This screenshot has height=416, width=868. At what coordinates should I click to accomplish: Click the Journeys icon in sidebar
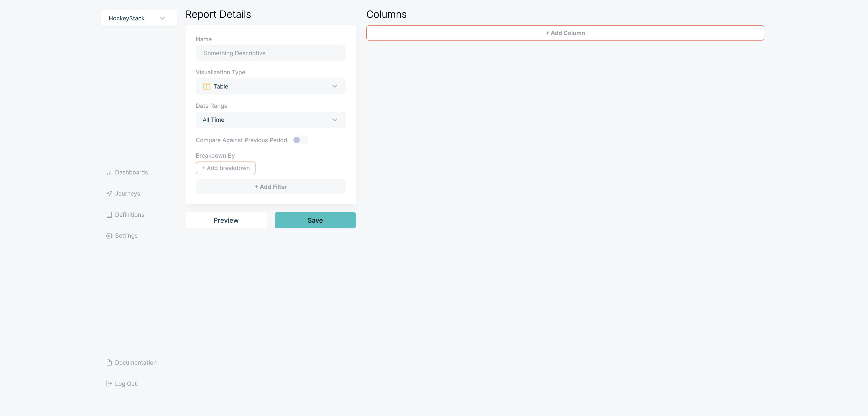pyautogui.click(x=109, y=194)
